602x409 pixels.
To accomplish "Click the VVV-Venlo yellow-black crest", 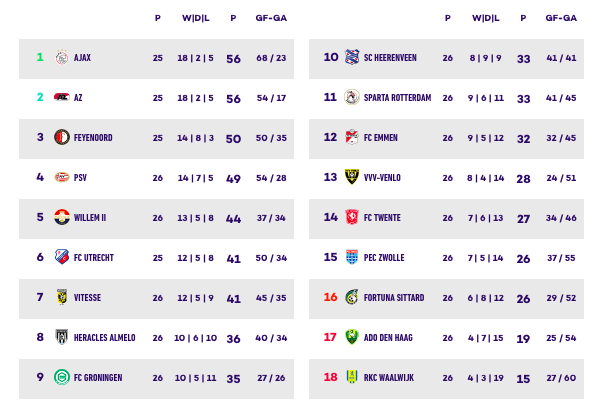I will pyautogui.click(x=352, y=177).
